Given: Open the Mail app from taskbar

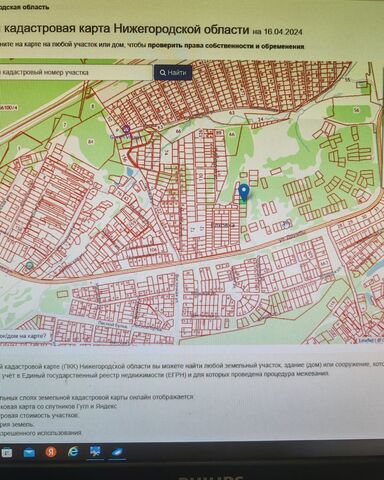Looking at the screenshot, I should click(29, 452).
